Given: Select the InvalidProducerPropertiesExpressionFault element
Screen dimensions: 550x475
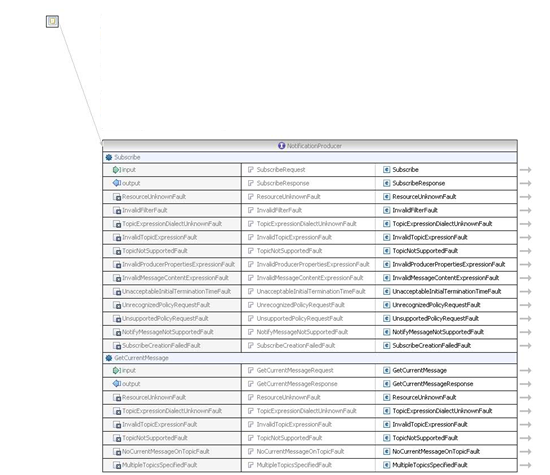Looking at the screenshot, I should click(448, 265).
